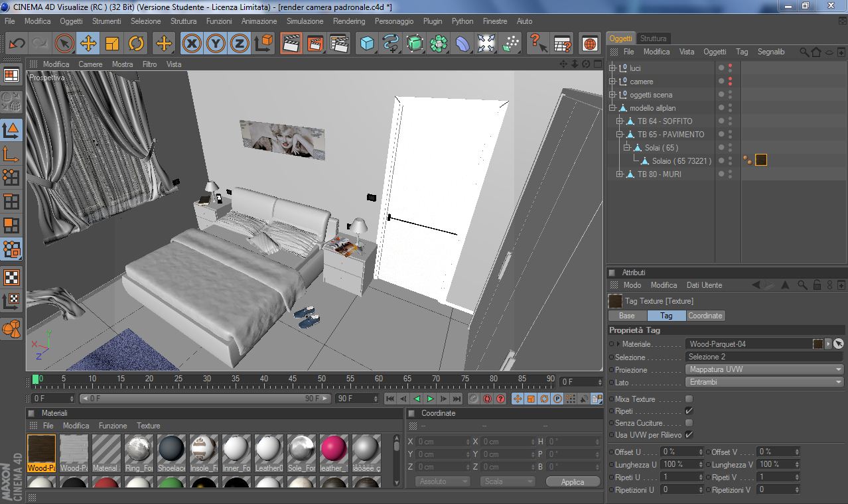Click the Help question-mark cursor icon
Screen dimensions: 848x504
537,44
